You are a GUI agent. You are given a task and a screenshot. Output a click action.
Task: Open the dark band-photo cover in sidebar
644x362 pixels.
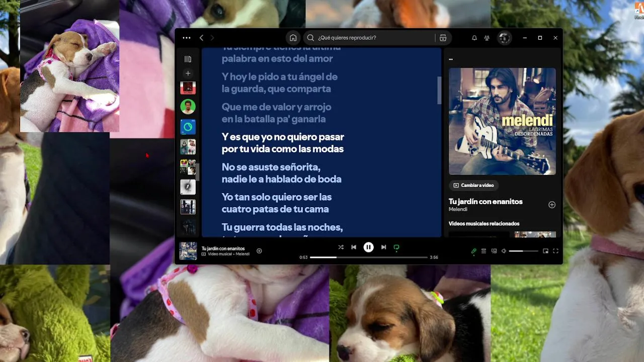pyautogui.click(x=188, y=207)
